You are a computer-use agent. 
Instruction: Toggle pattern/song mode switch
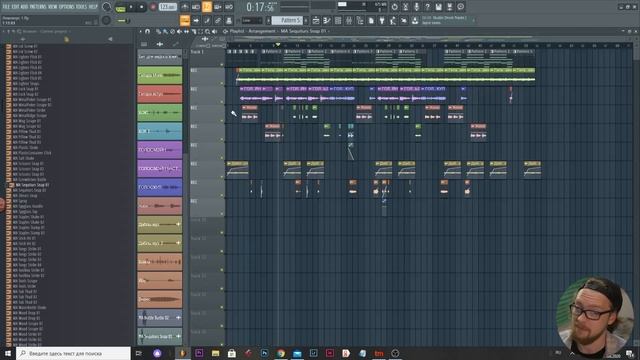click(x=121, y=7)
